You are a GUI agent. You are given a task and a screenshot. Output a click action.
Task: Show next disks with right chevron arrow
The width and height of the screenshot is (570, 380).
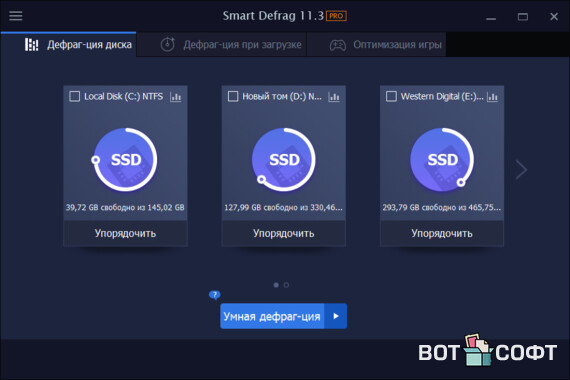(521, 169)
